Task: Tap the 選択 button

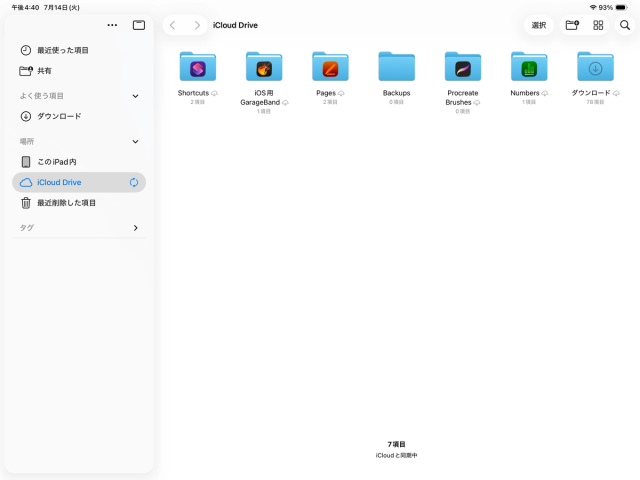Action: tap(539, 25)
